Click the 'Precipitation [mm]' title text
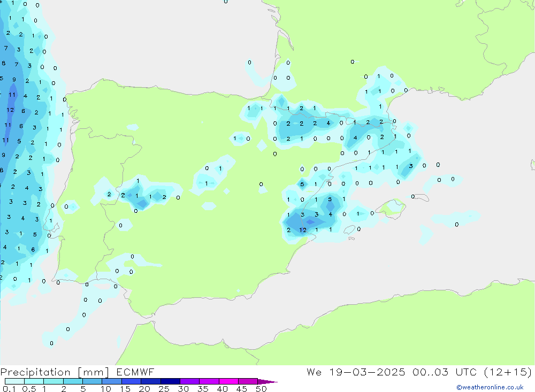Image resolution: width=535 pixels, height=392 pixels. pos(55,372)
